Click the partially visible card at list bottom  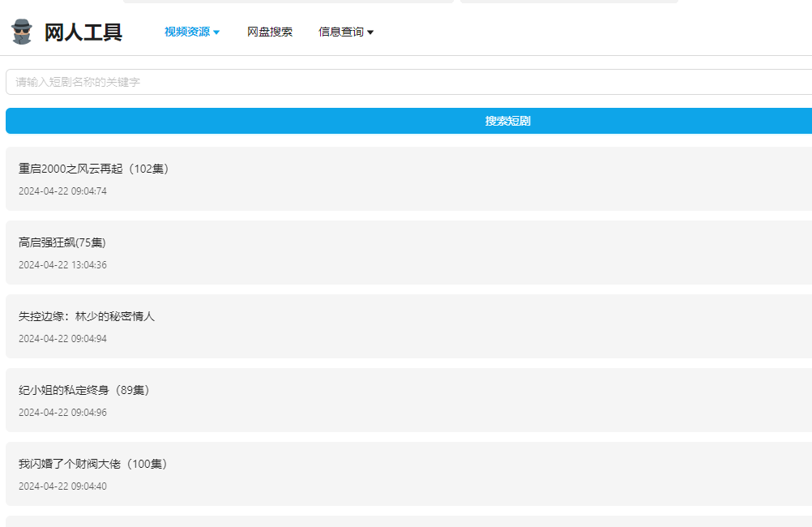[405, 521]
